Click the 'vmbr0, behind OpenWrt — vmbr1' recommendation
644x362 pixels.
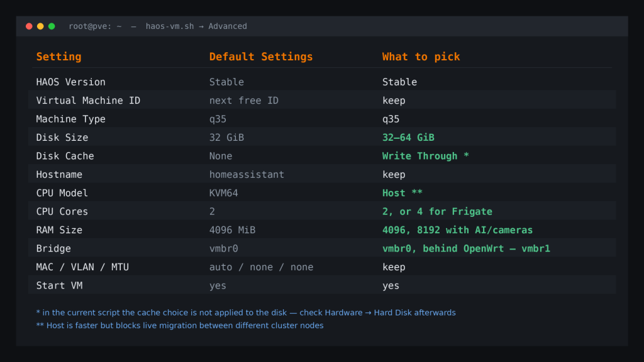466,248
